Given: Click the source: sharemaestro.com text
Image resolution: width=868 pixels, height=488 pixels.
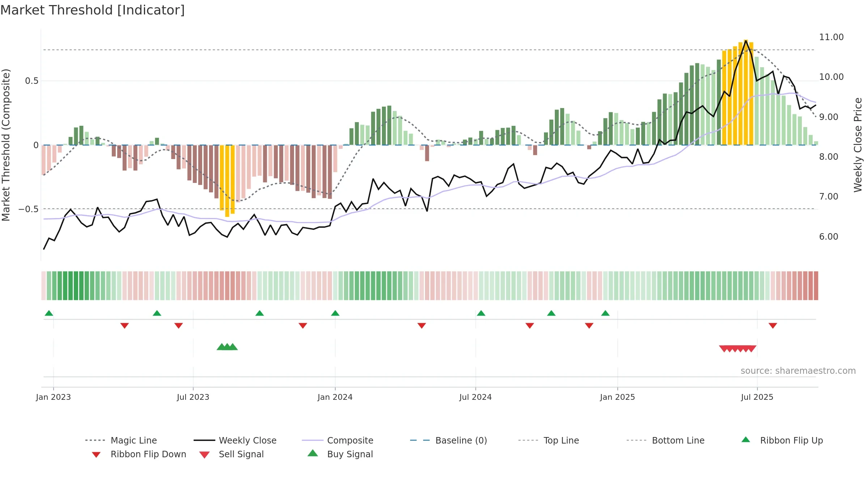Looking at the screenshot, I should tap(798, 371).
